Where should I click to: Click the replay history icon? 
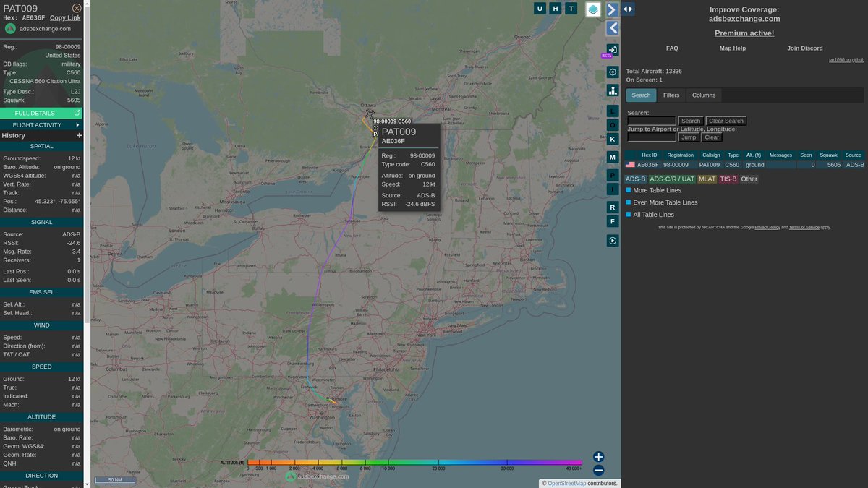pyautogui.click(x=613, y=241)
